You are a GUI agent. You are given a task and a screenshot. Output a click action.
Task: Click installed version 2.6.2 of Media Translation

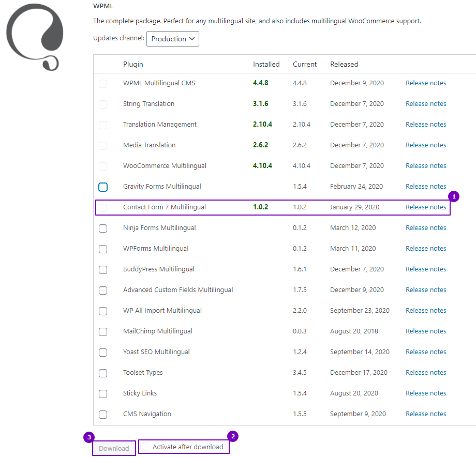(260, 145)
